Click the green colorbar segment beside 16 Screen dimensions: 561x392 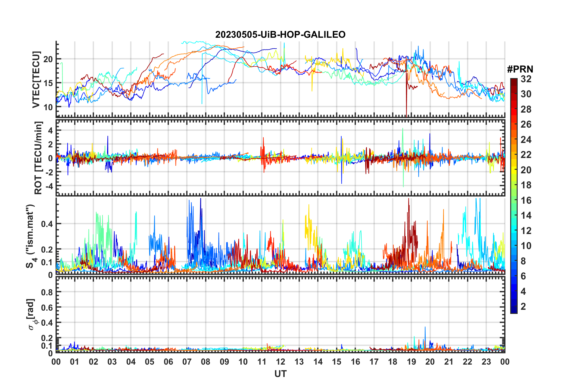click(514, 200)
